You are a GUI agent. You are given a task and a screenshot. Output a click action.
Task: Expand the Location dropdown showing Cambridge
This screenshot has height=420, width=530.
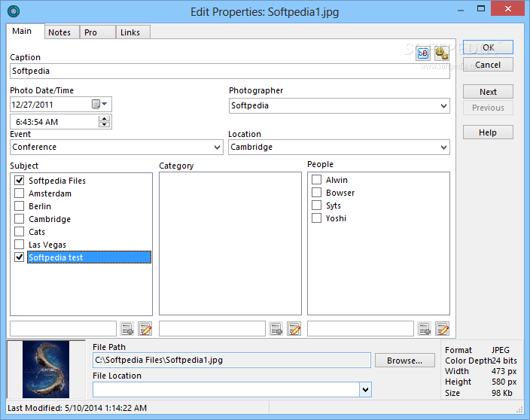click(x=444, y=148)
